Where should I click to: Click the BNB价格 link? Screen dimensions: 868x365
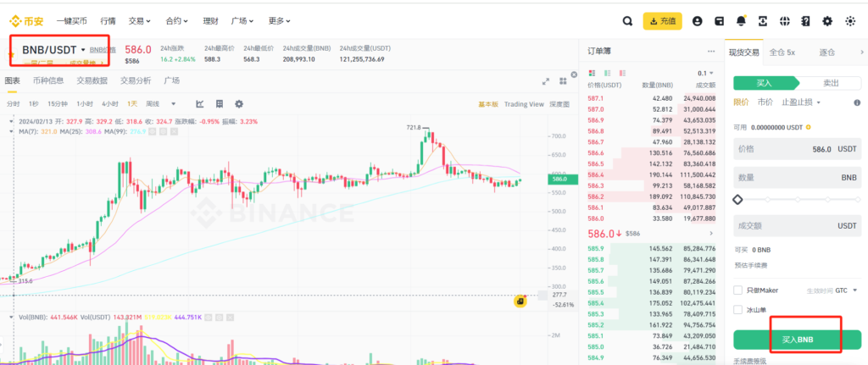(x=103, y=50)
